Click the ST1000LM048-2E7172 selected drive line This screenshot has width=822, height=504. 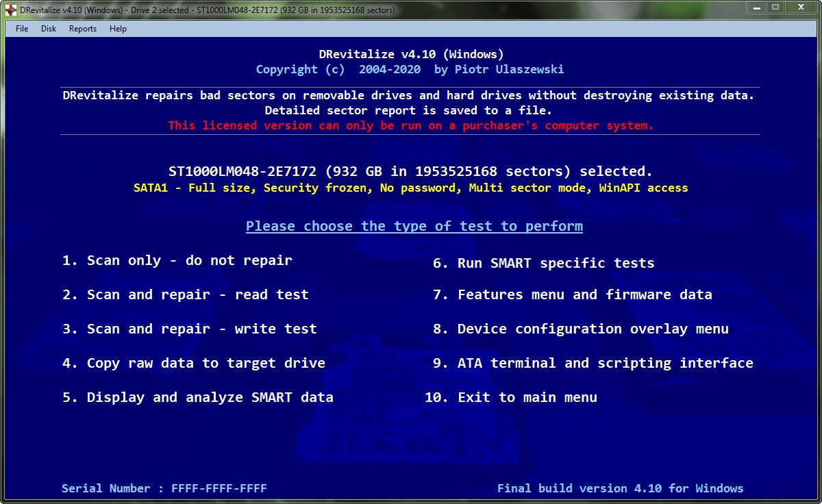[411, 171]
